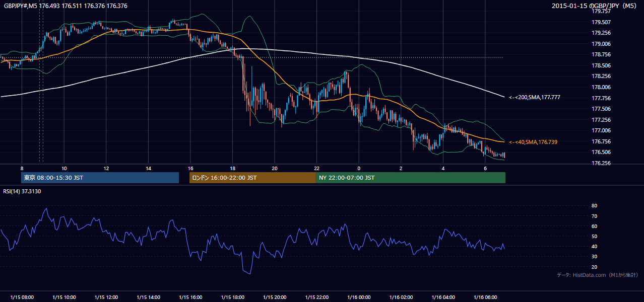Click hour tick 18 on the price chart axis
644x302 pixels.
233,168
